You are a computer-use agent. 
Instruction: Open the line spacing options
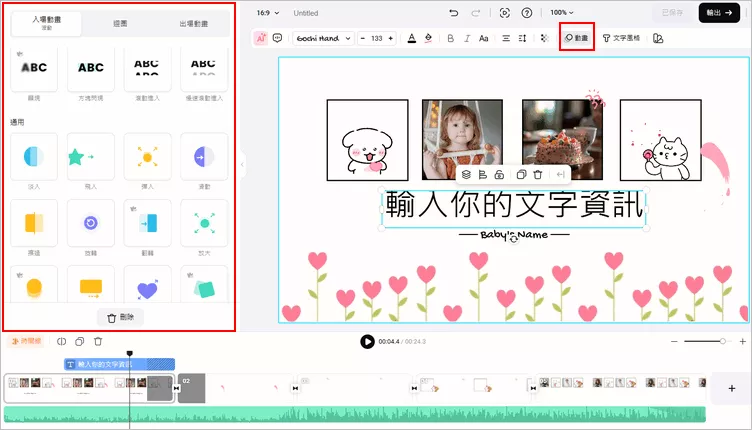click(x=522, y=38)
